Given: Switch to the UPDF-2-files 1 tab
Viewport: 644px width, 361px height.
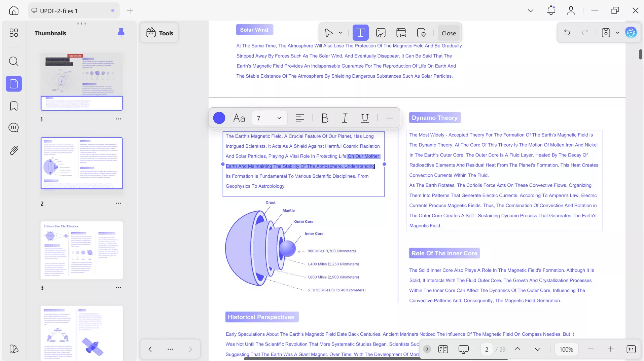Looking at the screenshot, I should pyautogui.click(x=59, y=11).
